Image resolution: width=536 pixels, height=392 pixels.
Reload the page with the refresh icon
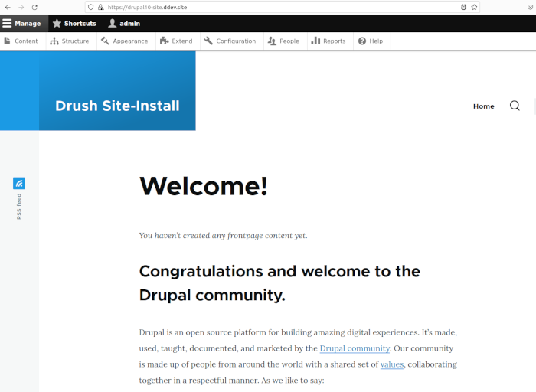[34, 7]
